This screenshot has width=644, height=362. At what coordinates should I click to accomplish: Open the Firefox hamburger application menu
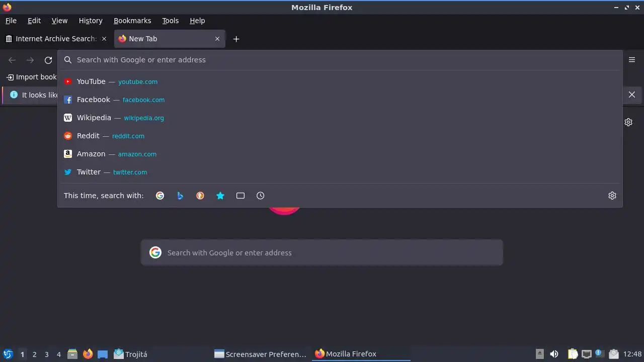(x=632, y=60)
